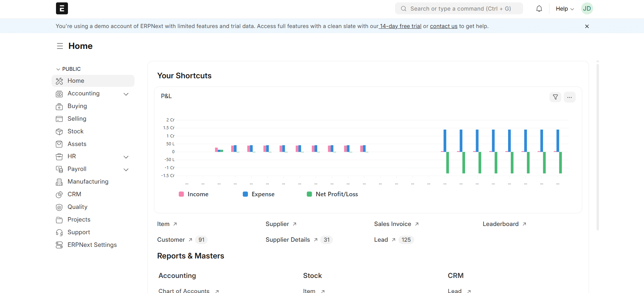Follow the 14-day free trial link
Screen dimensions: 644x293
[400, 26]
